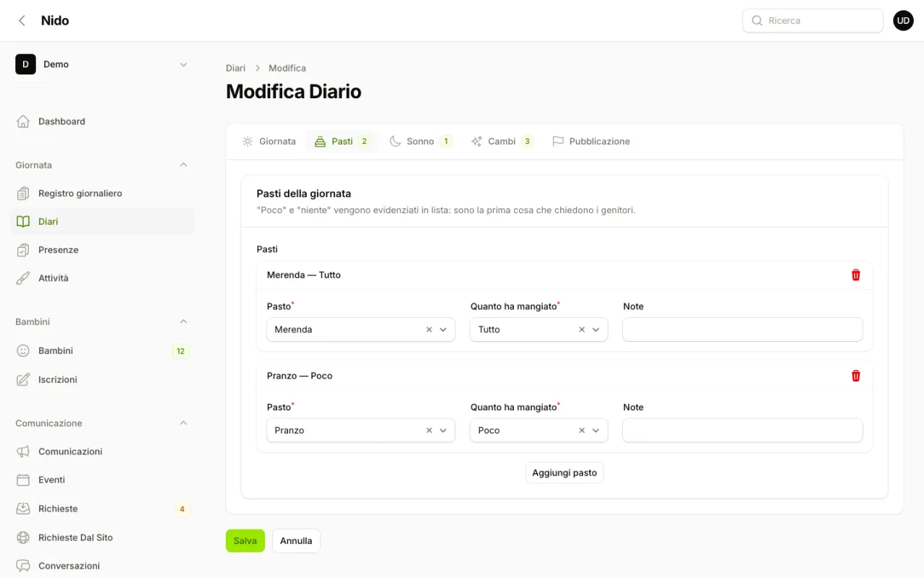Switch to the Cambi tab
Screen dimensions: 924x578
point(502,142)
